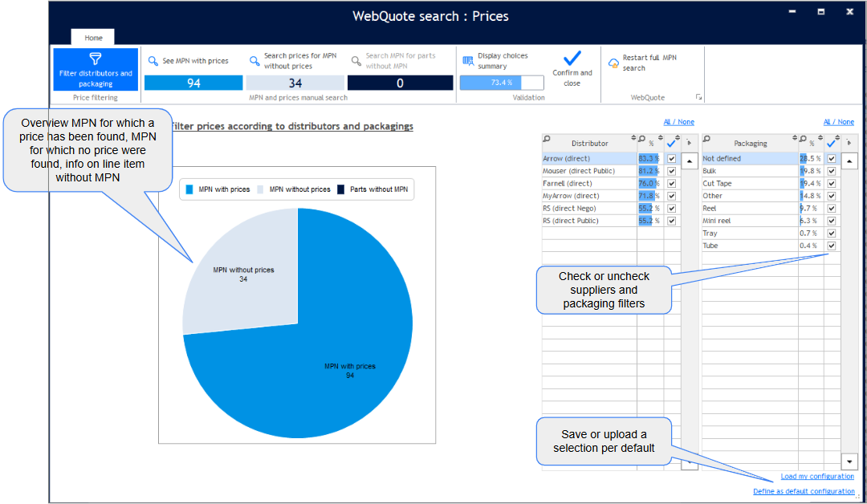Click Define as default configuration link
The image size is (867, 504).
click(x=804, y=491)
